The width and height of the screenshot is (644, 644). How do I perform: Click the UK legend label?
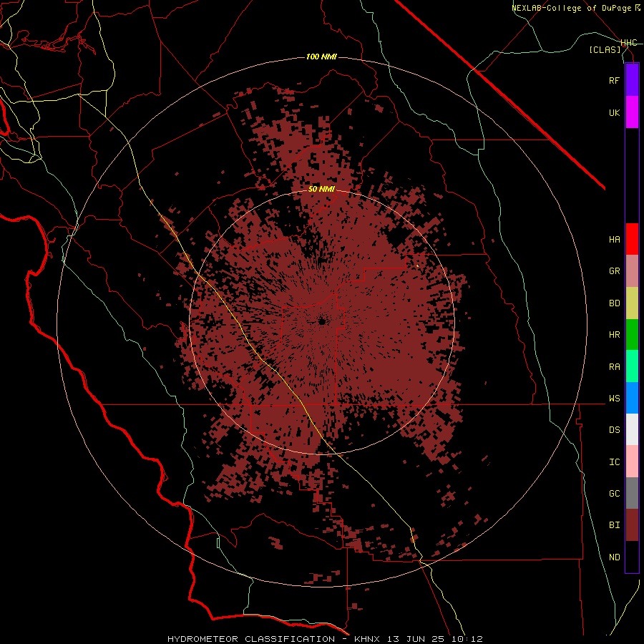click(615, 113)
